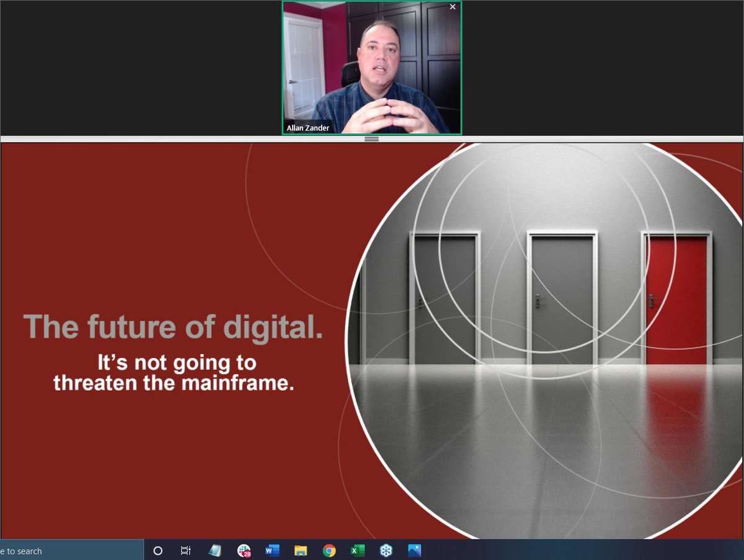Open the Photos app from the taskbar
Viewport: 744px width, 560px height.
point(415,550)
